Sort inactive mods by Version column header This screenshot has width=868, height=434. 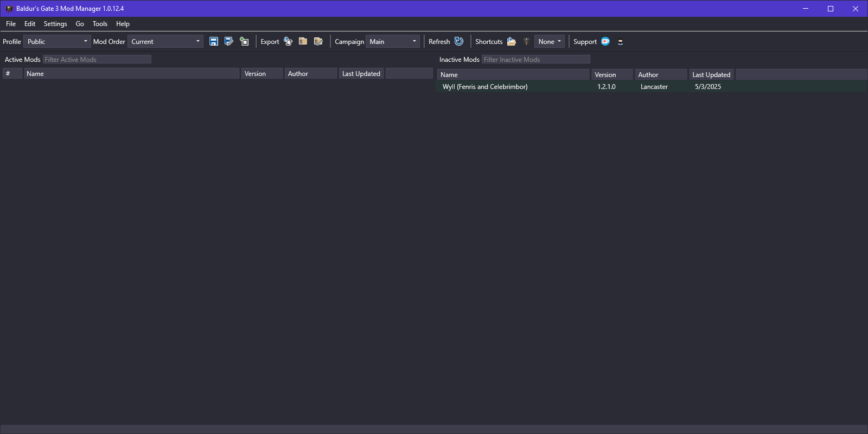coord(612,74)
